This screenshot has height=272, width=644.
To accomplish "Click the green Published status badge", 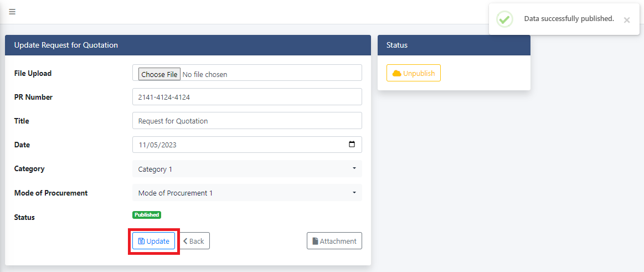I will click(x=147, y=215).
